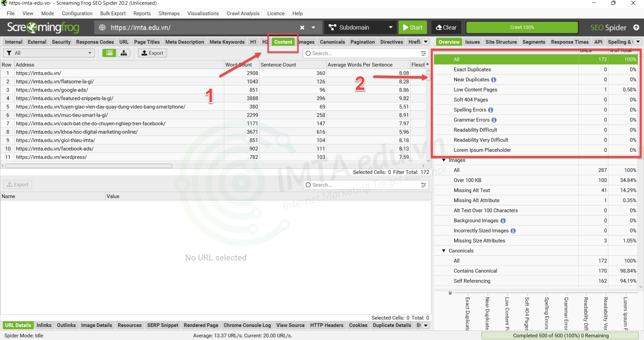Open the Visualisations menu
644x340 pixels.
203,13
